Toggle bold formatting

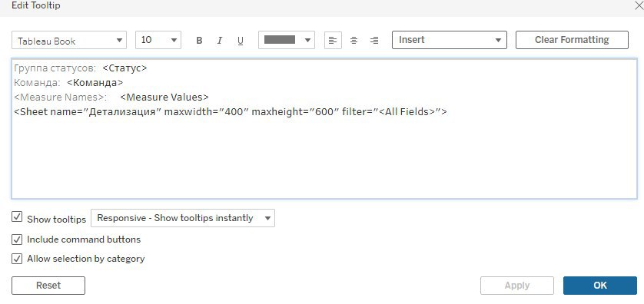(x=199, y=41)
